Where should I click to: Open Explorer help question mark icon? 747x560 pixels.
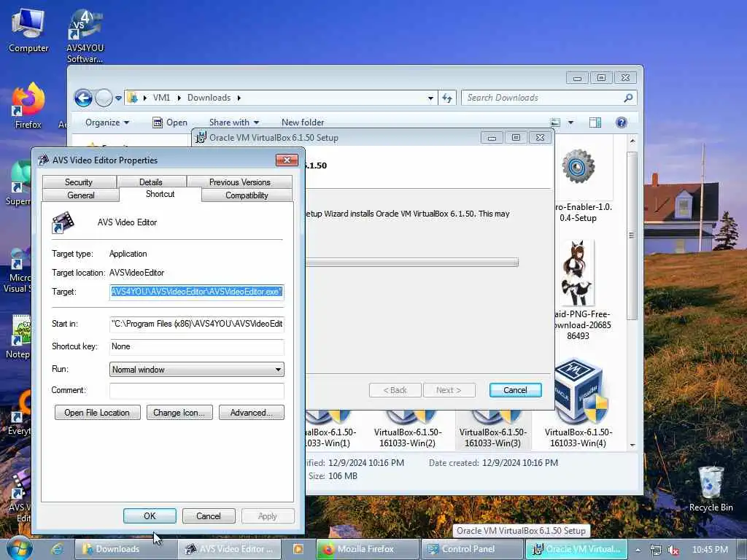622,122
